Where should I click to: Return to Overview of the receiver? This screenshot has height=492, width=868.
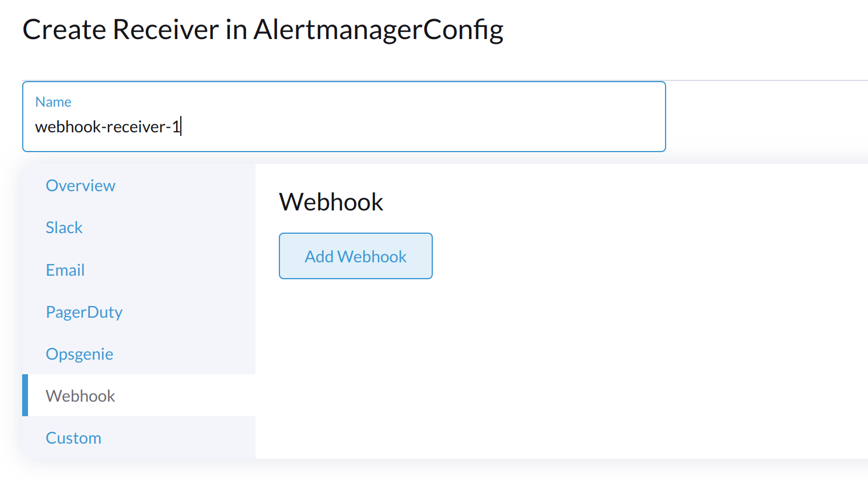click(80, 185)
